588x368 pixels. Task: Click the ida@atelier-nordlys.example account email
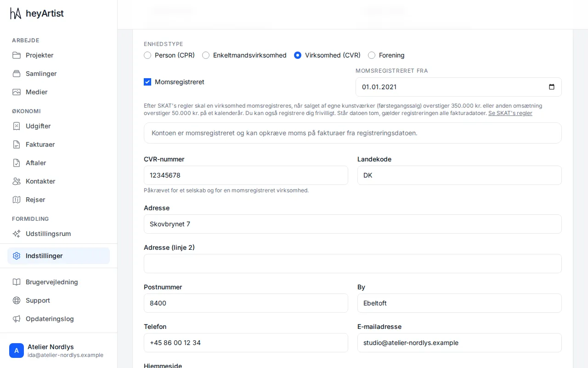(x=65, y=355)
